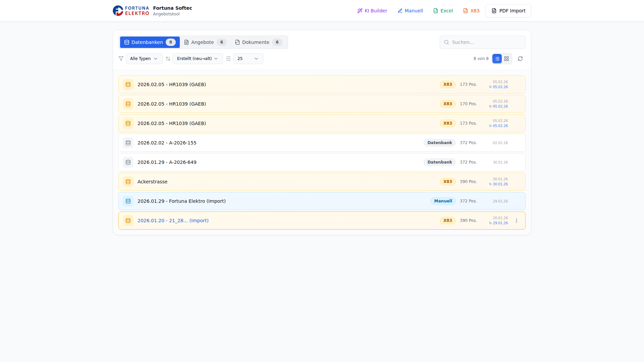Click the funnel filter icon

(x=121, y=59)
